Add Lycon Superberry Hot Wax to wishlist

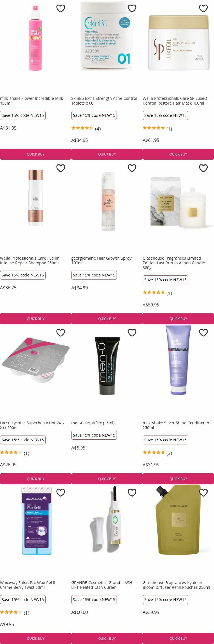pyautogui.click(x=61, y=333)
